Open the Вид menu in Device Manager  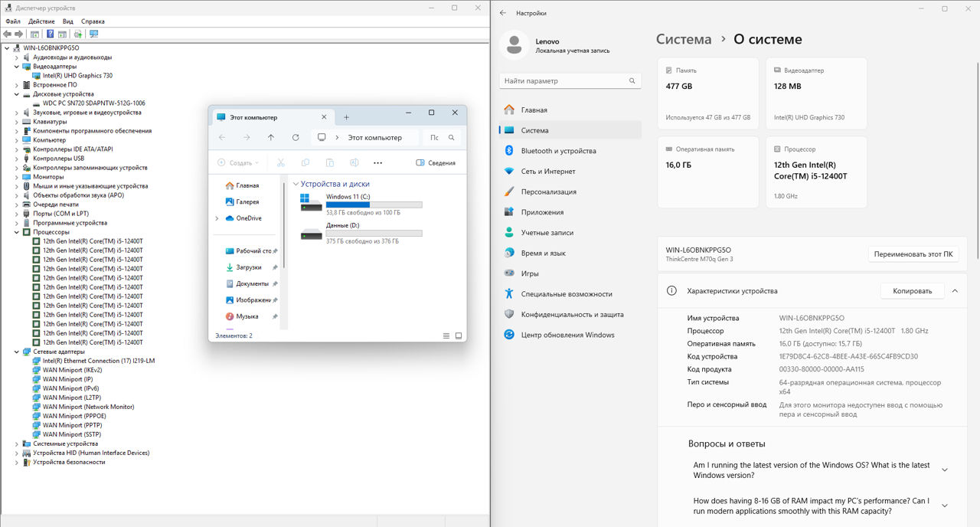pyautogui.click(x=68, y=21)
